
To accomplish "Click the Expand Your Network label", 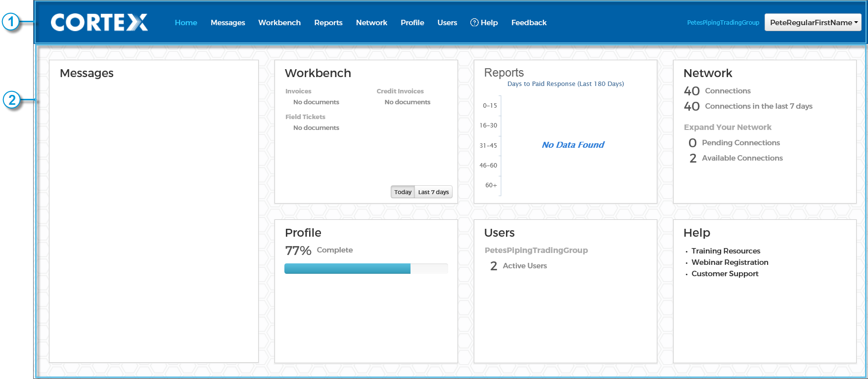I will pyautogui.click(x=728, y=127).
